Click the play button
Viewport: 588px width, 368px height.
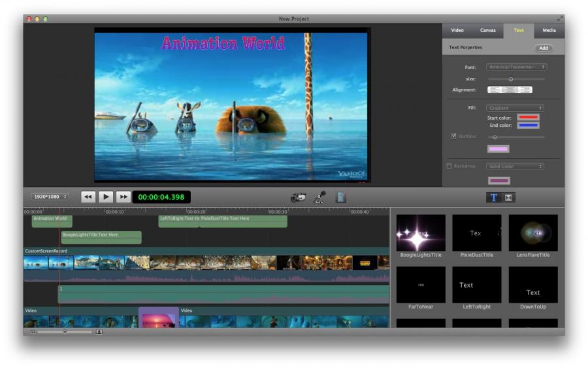pos(106,197)
